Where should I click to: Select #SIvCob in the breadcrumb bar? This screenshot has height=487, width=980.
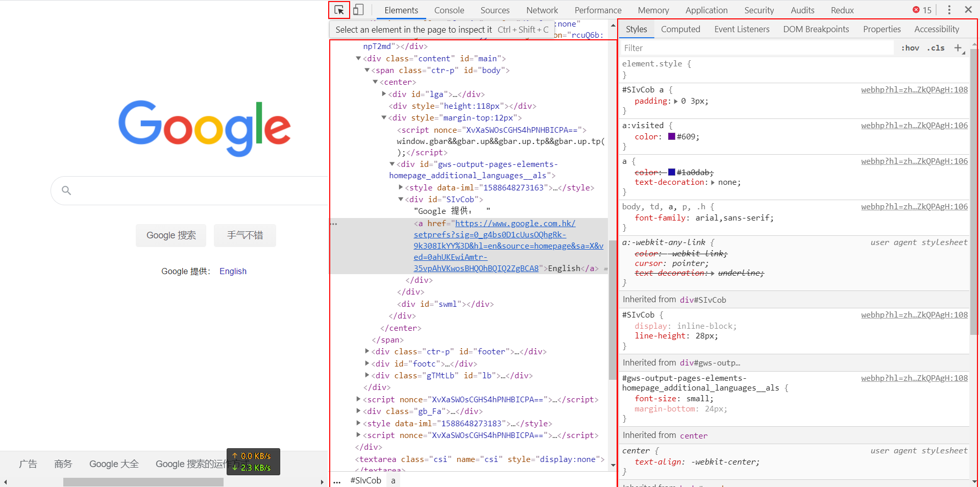366,480
